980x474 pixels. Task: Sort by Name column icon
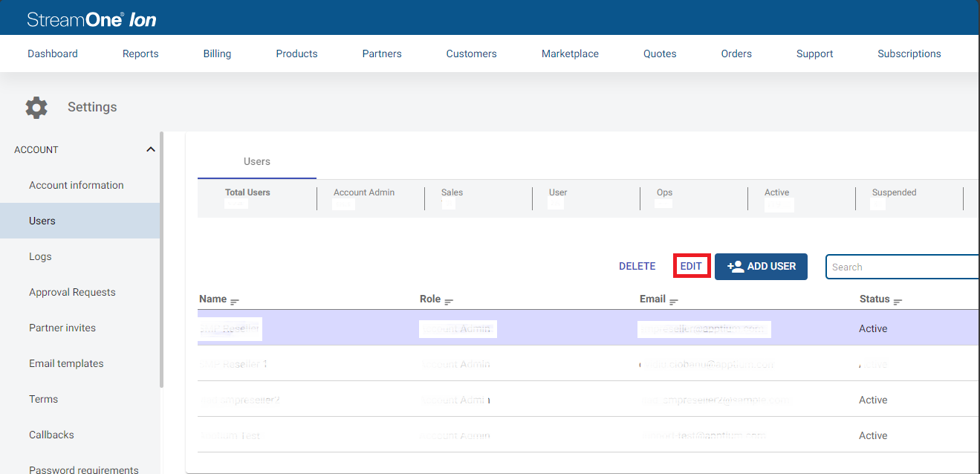tap(235, 301)
